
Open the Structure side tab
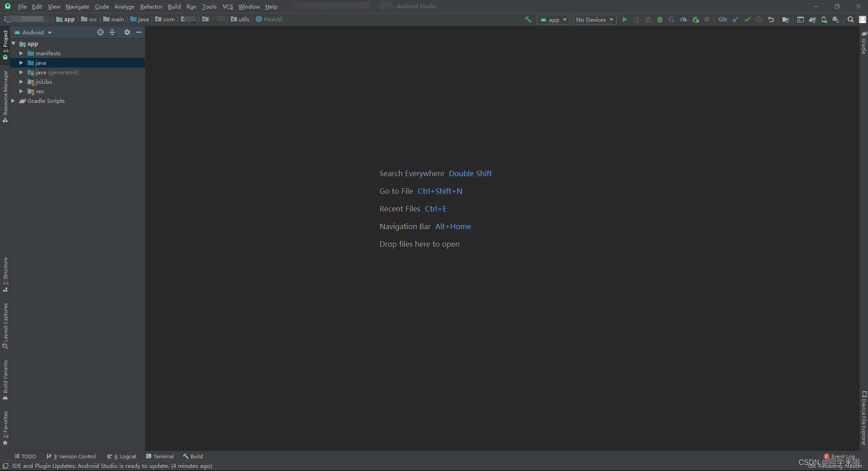[x=5, y=274]
